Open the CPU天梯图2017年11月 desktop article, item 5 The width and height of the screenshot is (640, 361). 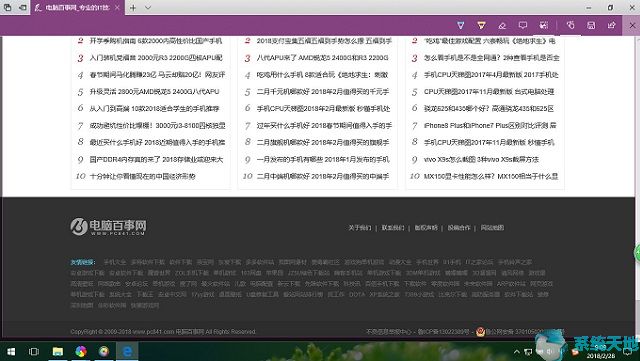[489, 92]
